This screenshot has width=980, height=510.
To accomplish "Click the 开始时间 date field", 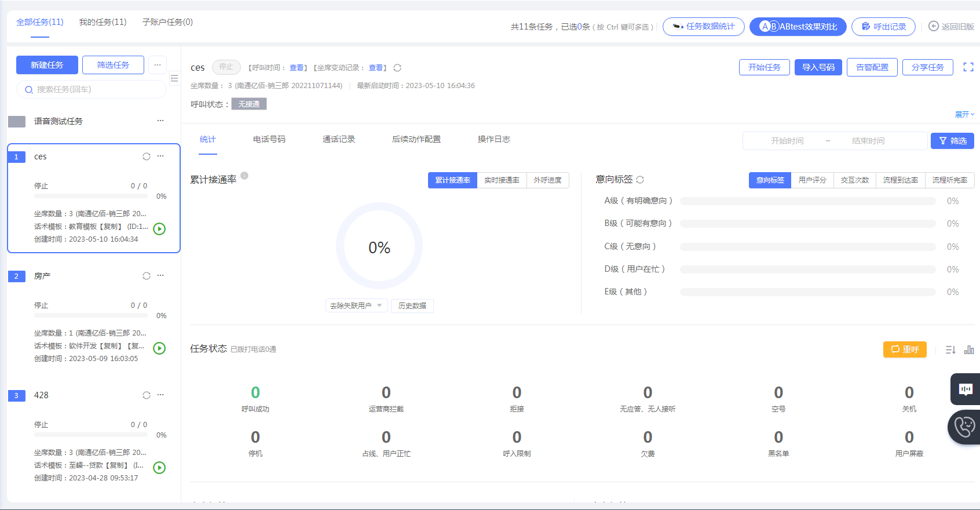I will (x=787, y=141).
